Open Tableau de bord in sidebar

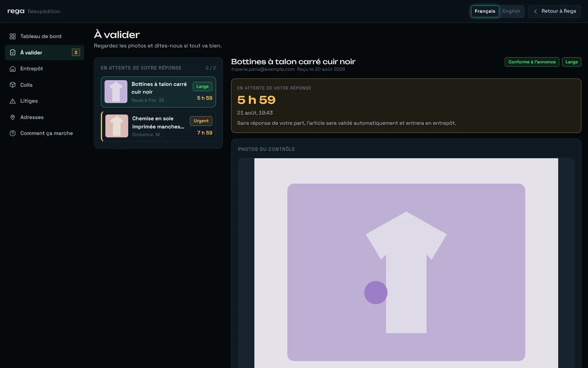click(44, 36)
